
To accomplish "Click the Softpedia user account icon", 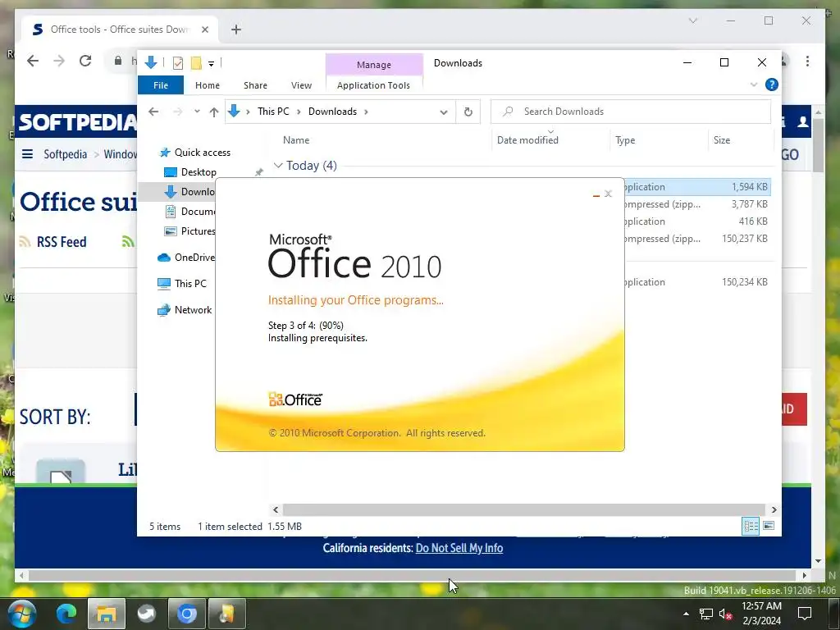I will click(x=802, y=122).
